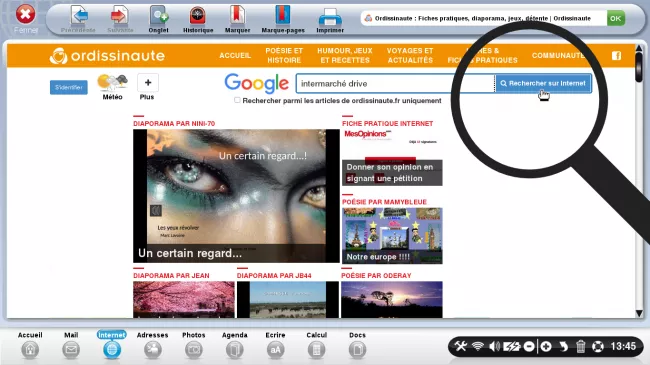Open the settings tools wrench icon

pos(461,346)
